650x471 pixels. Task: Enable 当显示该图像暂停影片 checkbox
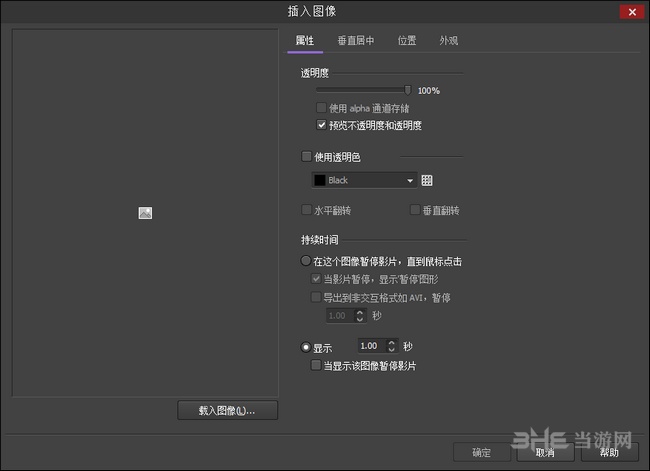[316, 365]
